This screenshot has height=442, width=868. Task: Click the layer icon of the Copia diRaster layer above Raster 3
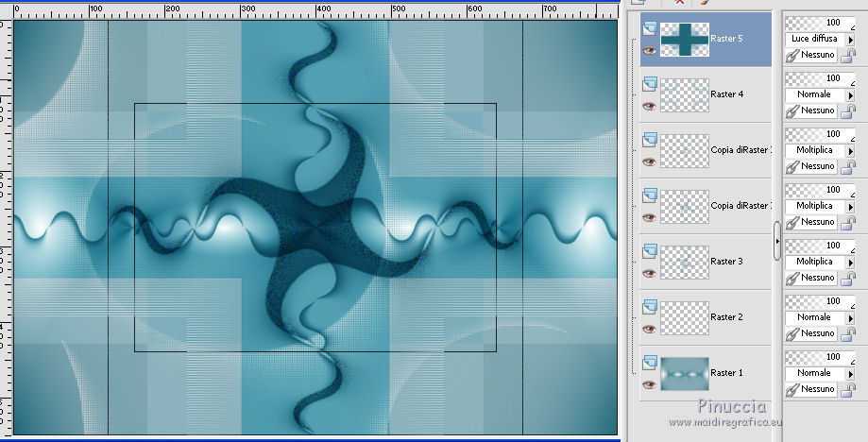(649, 195)
